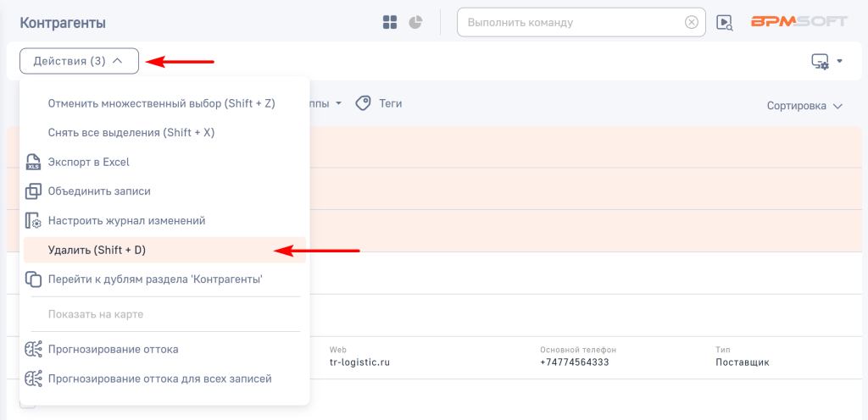Choose Снять все выделения
The image size is (868, 420).
click(x=131, y=132)
